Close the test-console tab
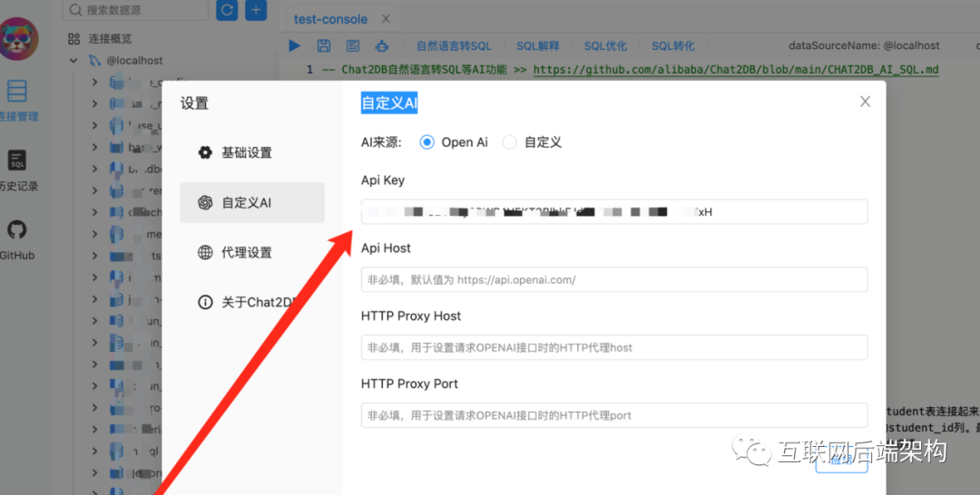This screenshot has width=980, height=495. point(386,19)
